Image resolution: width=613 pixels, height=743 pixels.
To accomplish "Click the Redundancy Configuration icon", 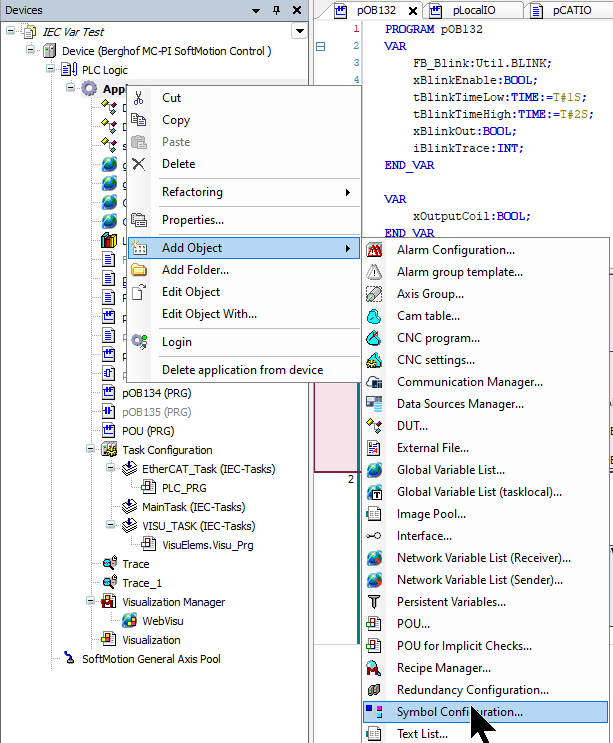I will (374, 690).
